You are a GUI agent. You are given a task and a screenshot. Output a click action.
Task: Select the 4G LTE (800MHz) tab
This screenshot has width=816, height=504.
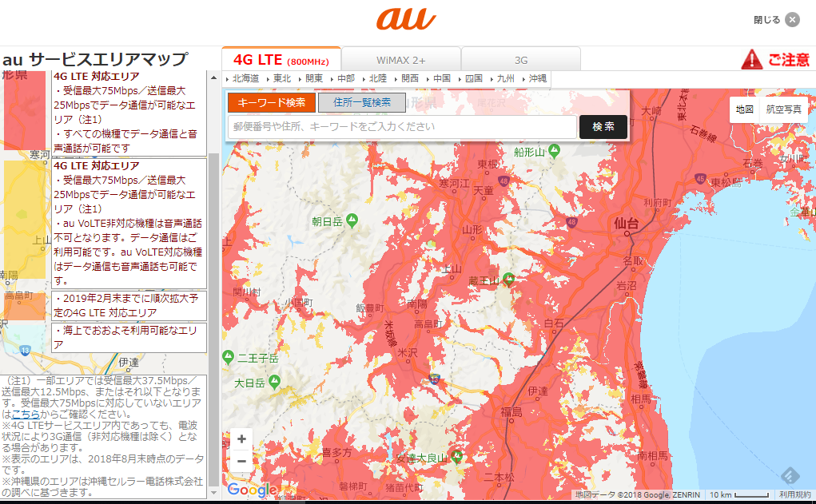(281, 60)
